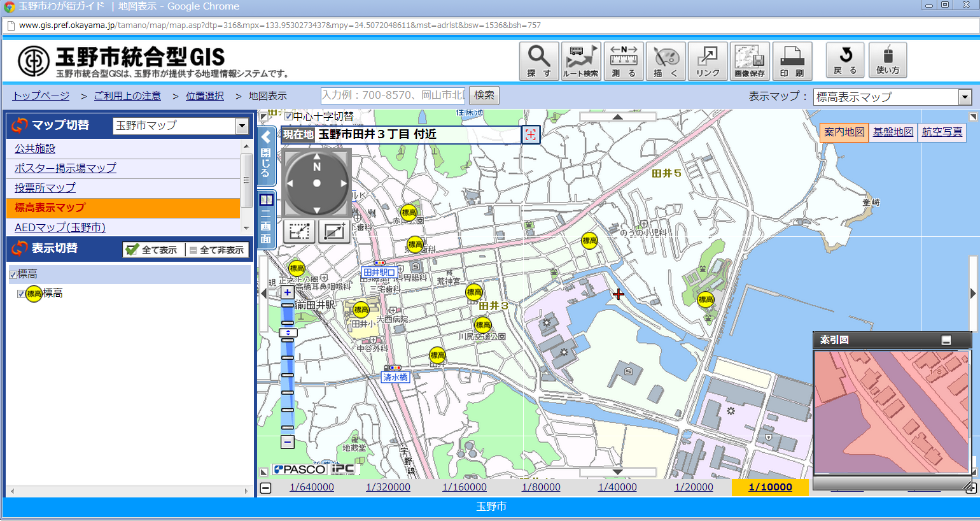Click the 印刷 print icon

click(x=792, y=61)
